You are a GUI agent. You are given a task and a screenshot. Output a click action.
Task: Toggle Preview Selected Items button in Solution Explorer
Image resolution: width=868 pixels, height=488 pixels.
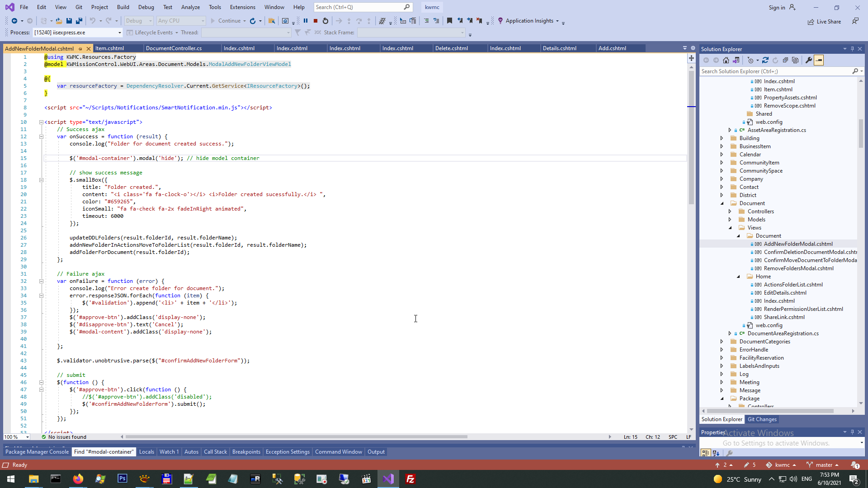pos(819,60)
